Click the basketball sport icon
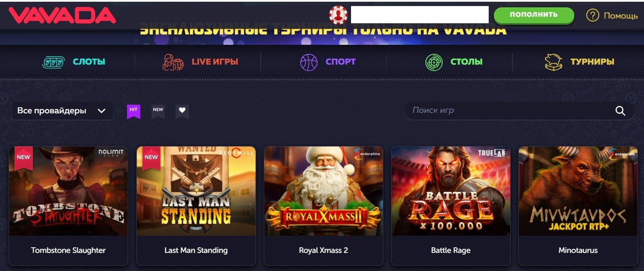This screenshot has height=271, width=644. tap(308, 62)
